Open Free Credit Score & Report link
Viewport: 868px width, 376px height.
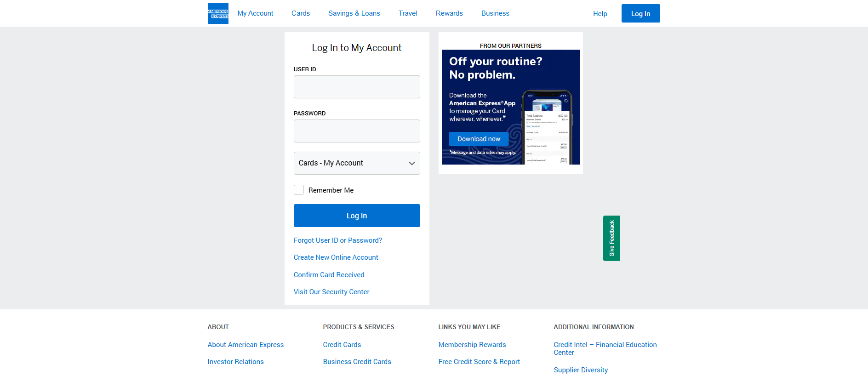(479, 362)
